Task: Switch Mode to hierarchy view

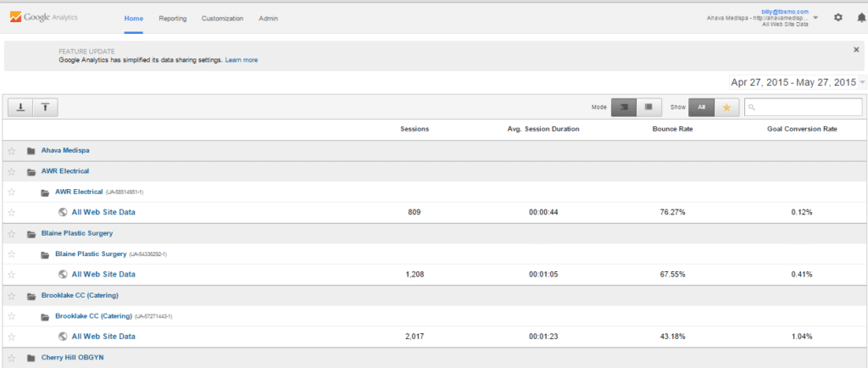Action: point(624,108)
